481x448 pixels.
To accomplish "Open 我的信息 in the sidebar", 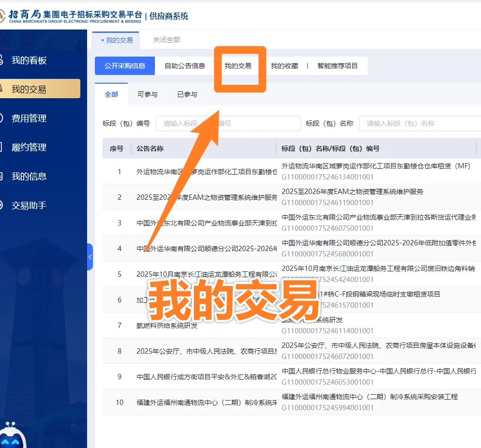I will click(x=29, y=176).
